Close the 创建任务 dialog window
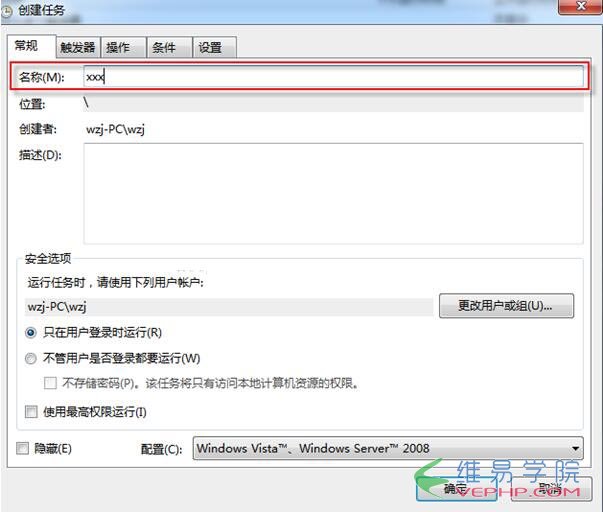Image resolution: width=603 pixels, height=512 pixels. (581, 7)
